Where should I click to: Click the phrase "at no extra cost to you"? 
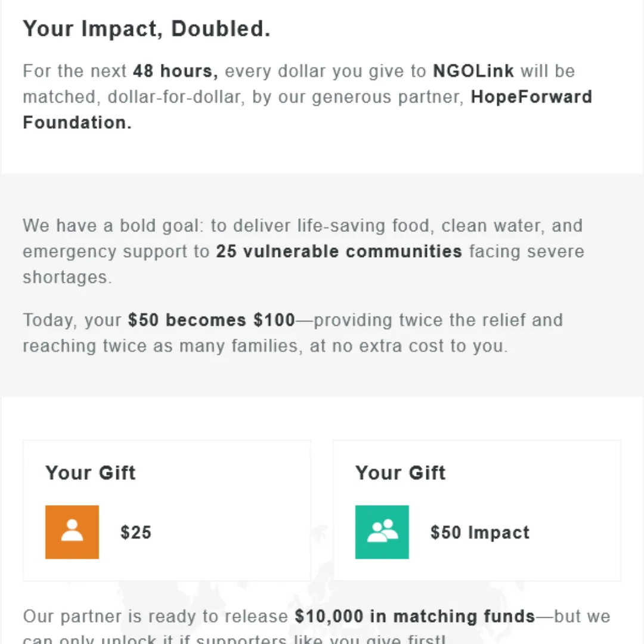408,346
